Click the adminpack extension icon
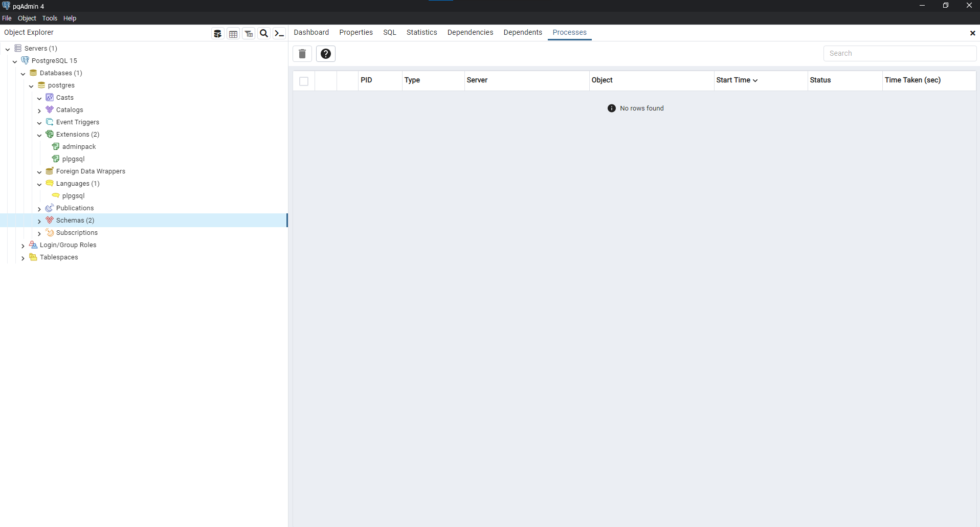The image size is (980, 527). pos(56,146)
